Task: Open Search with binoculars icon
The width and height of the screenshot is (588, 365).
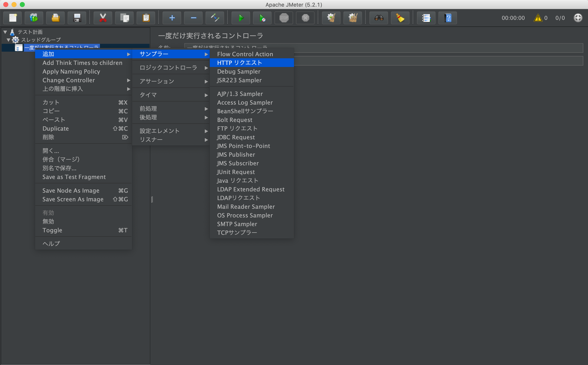Action: 379,18
